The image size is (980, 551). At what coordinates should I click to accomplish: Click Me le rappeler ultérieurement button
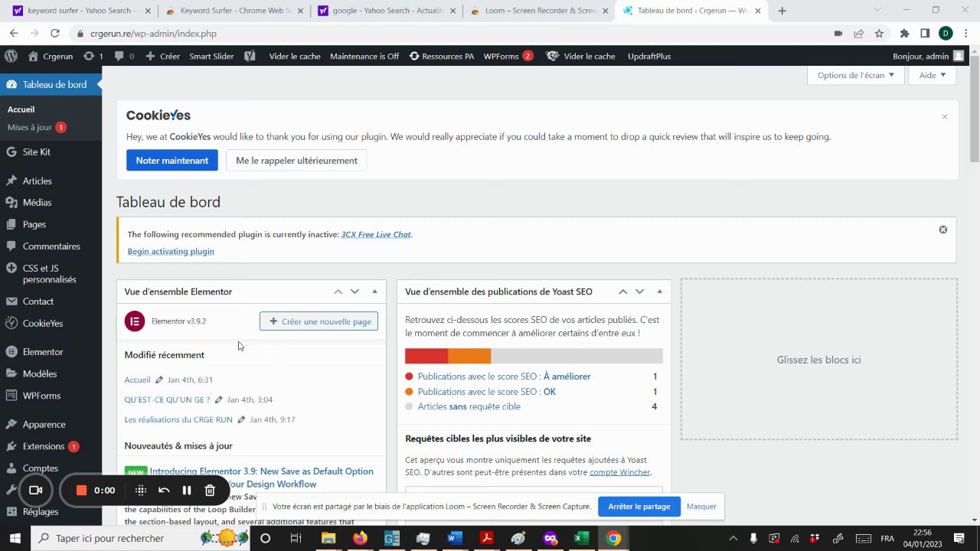[296, 161]
